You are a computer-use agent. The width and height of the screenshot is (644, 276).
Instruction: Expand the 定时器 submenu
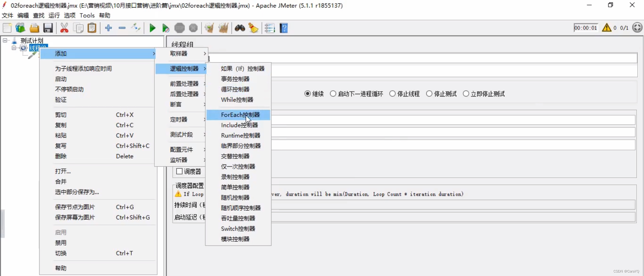[181, 119]
